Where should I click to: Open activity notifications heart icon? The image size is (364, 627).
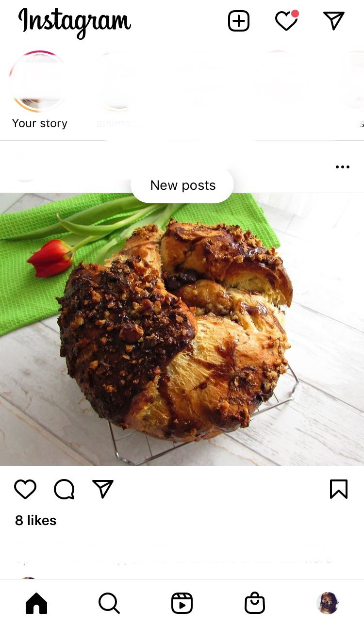click(286, 20)
